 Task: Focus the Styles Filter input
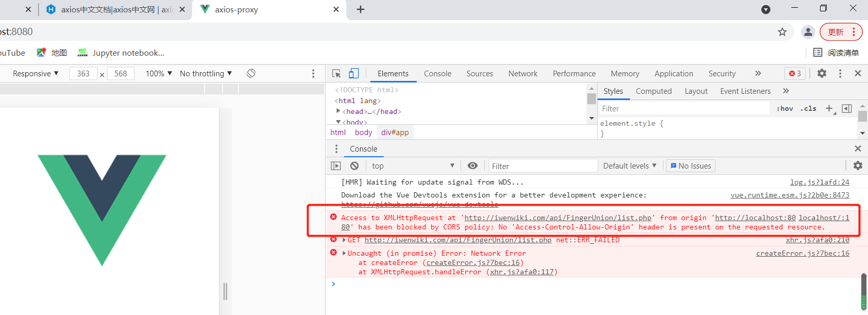(683, 108)
